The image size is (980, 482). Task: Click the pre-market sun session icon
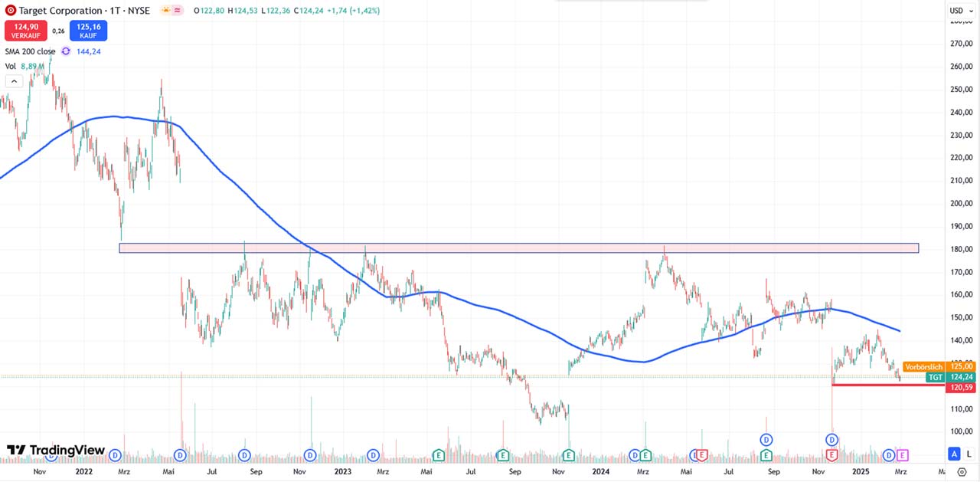pos(166,11)
